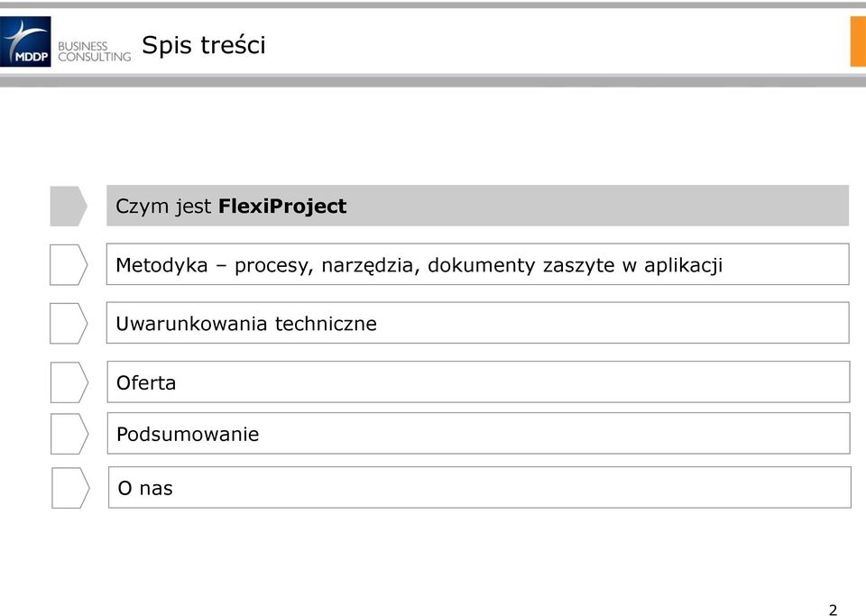Select the Uwarunkowania techniczne entry

(478, 323)
